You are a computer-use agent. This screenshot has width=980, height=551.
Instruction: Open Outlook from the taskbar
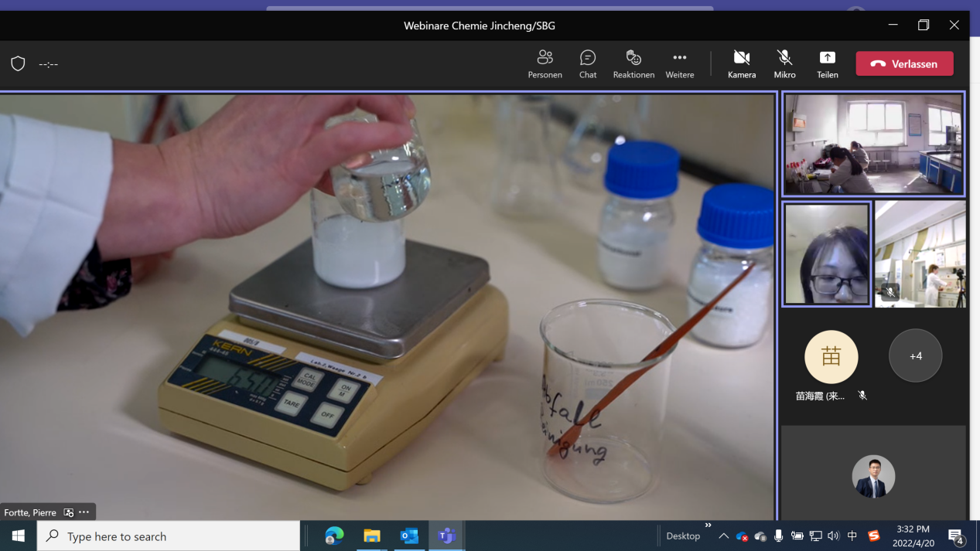(409, 536)
